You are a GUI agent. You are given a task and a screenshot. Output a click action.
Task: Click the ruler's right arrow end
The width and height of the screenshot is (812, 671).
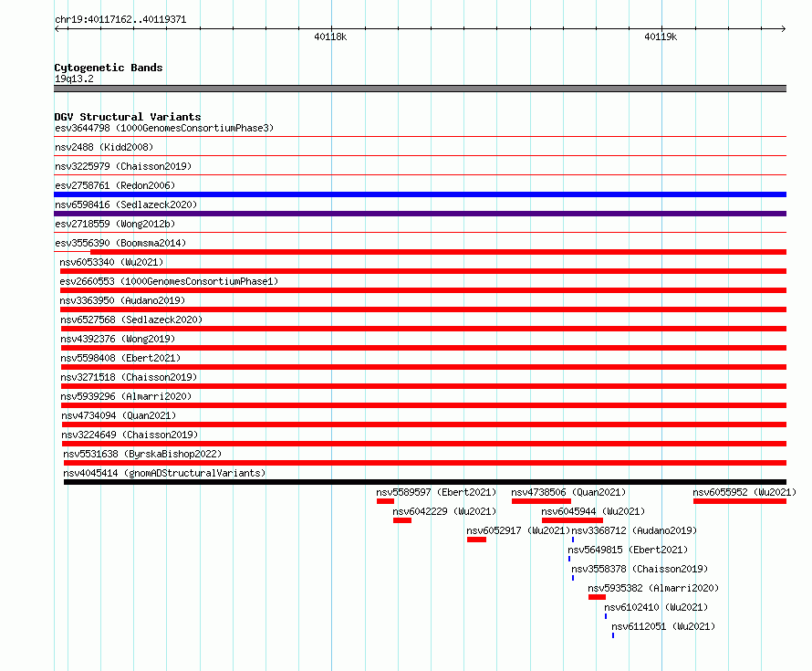pos(784,29)
